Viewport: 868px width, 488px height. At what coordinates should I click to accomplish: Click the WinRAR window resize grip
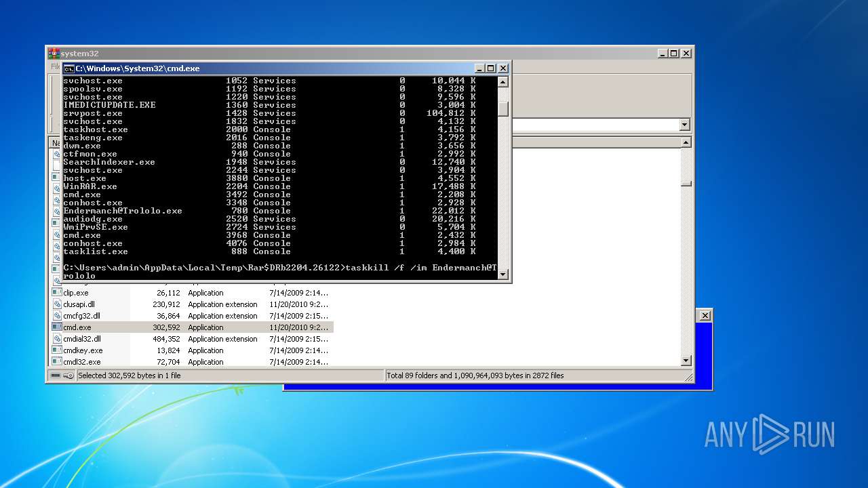688,377
